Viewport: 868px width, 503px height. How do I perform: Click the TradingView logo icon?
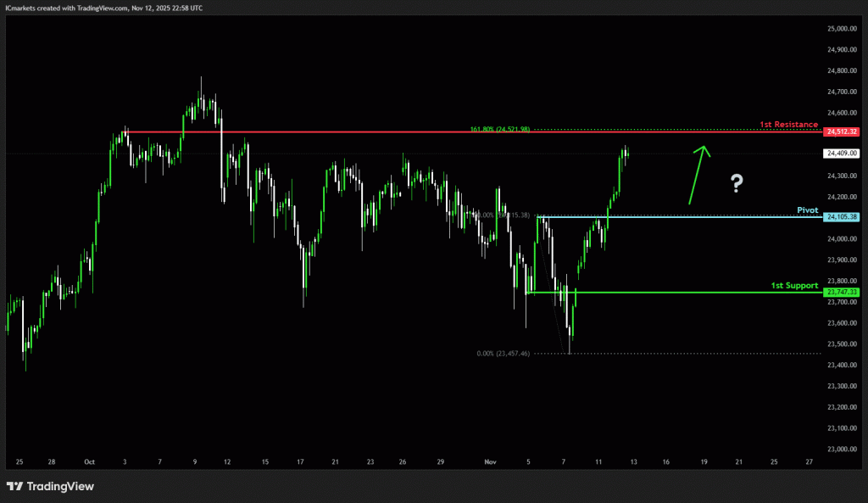click(14, 486)
